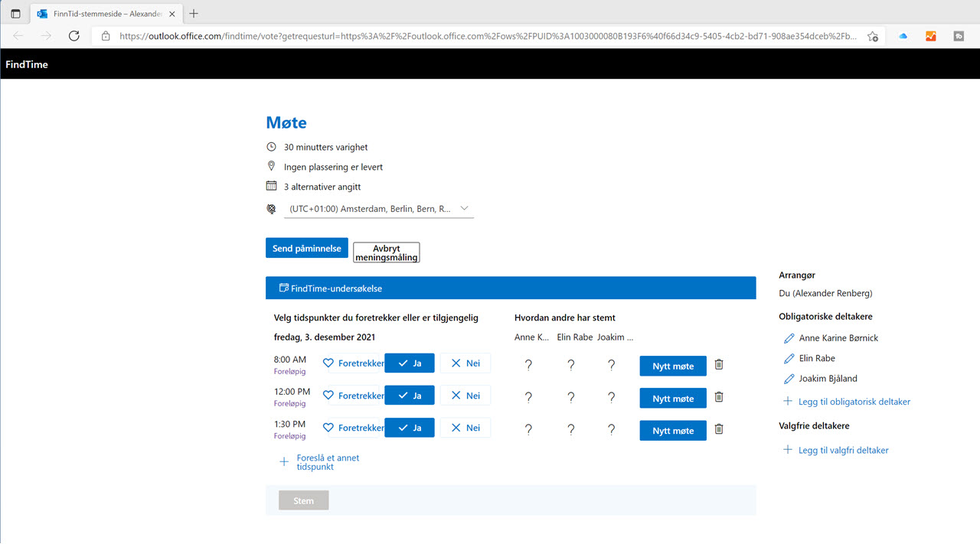This screenshot has height=544, width=980.
Task: Mark 12:00 PM as Foretrekker
Action: coord(353,396)
